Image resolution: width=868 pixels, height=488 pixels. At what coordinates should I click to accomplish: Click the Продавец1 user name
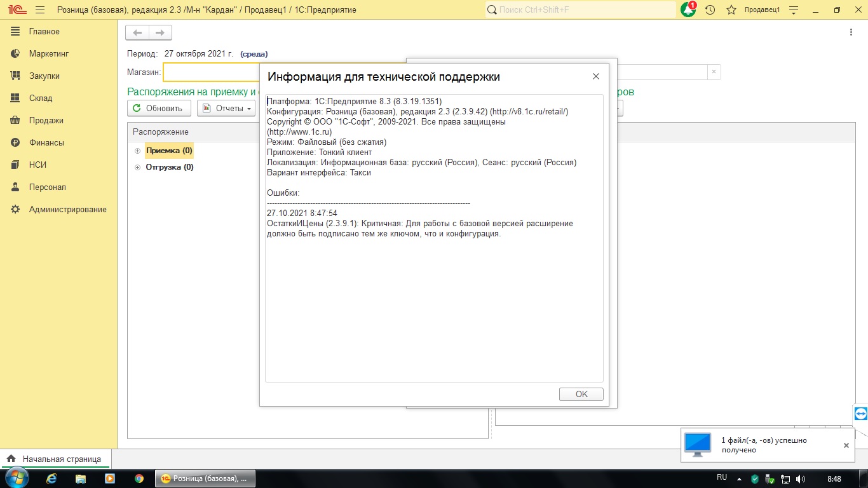[x=762, y=10]
